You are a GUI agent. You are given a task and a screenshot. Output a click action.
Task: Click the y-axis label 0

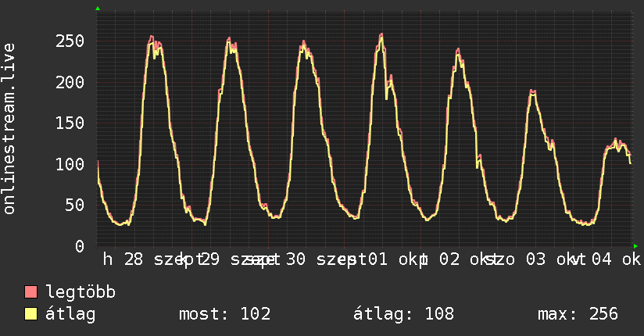80,246
